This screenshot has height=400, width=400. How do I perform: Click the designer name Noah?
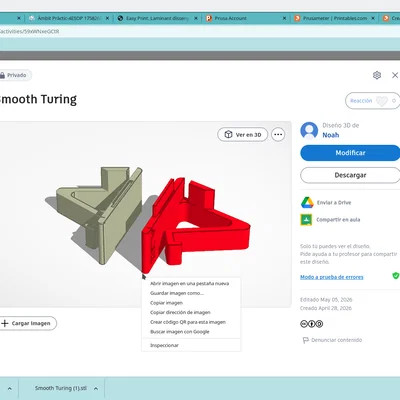(331, 135)
